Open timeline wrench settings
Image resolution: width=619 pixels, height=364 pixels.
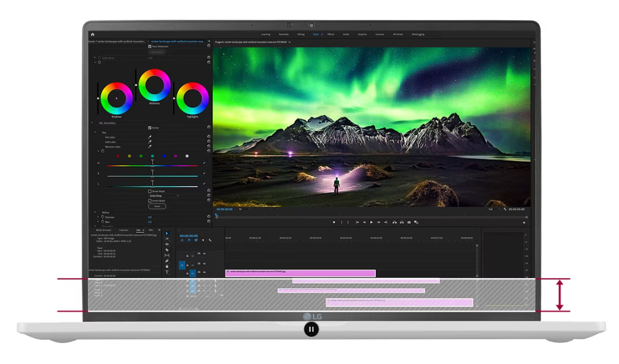(210, 240)
